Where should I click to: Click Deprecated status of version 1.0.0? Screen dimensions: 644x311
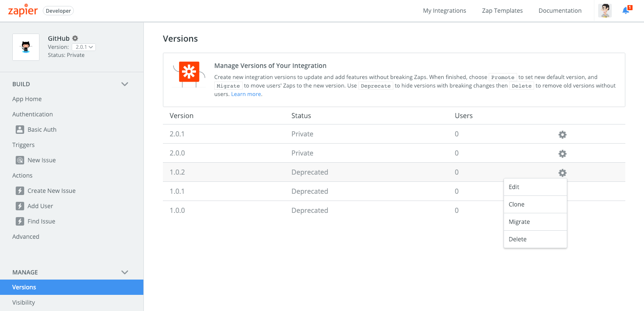[310, 210]
